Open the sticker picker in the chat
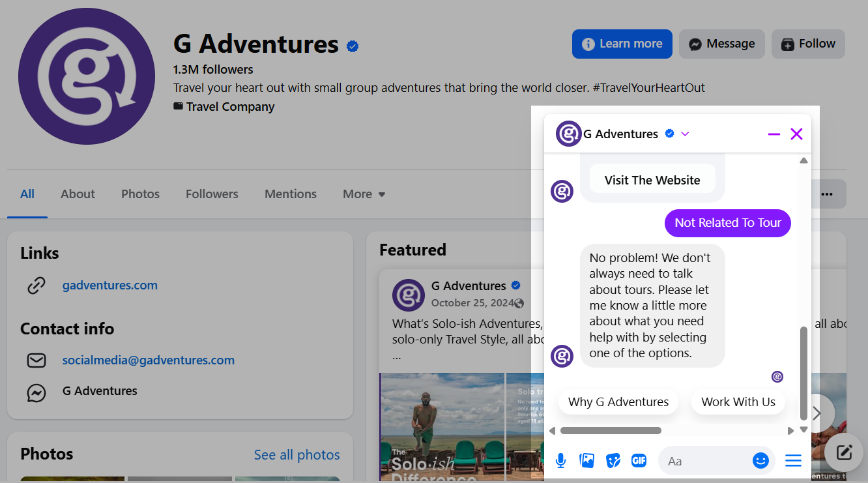The image size is (868, 483). tap(613, 461)
